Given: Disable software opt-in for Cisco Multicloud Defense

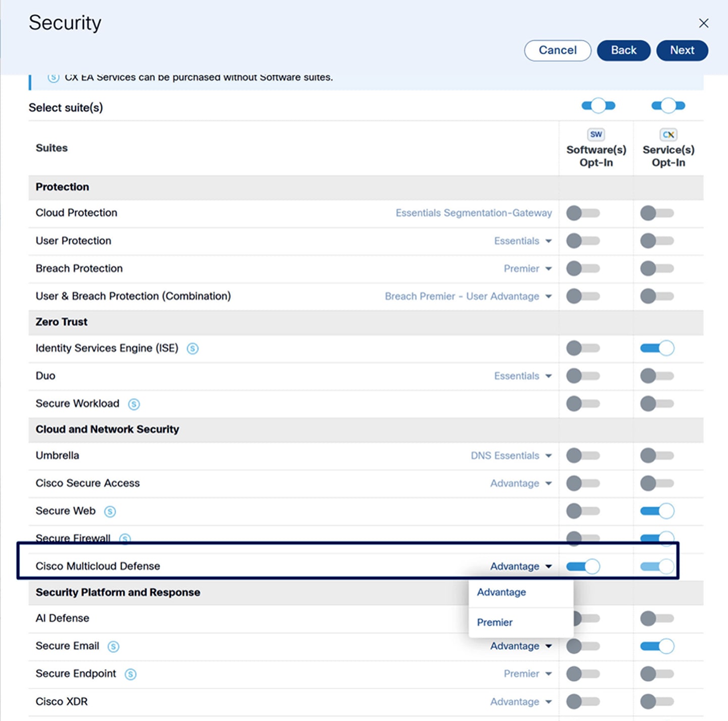Looking at the screenshot, I should point(583,566).
